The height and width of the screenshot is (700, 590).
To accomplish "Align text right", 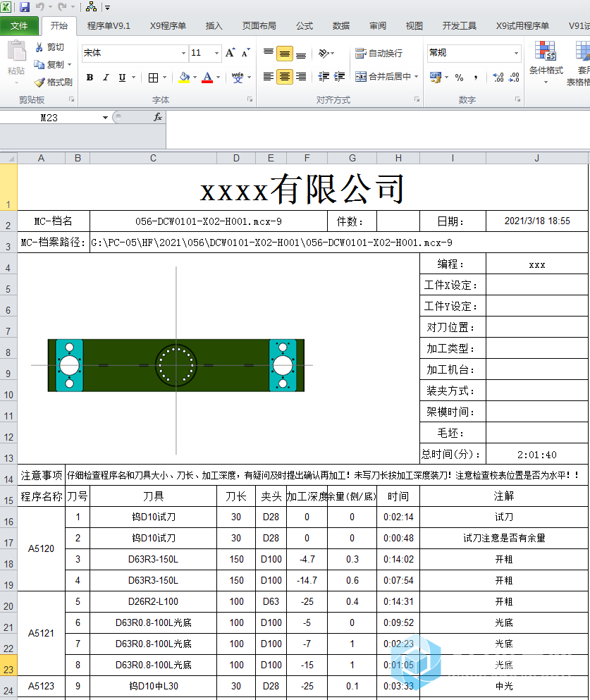I will [x=301, y=77].
